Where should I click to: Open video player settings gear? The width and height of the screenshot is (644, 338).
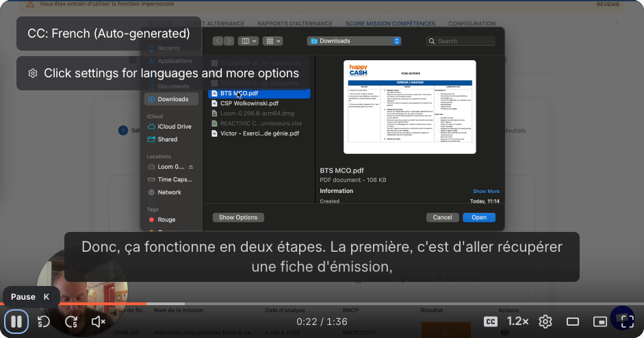(x=545, y=322)
